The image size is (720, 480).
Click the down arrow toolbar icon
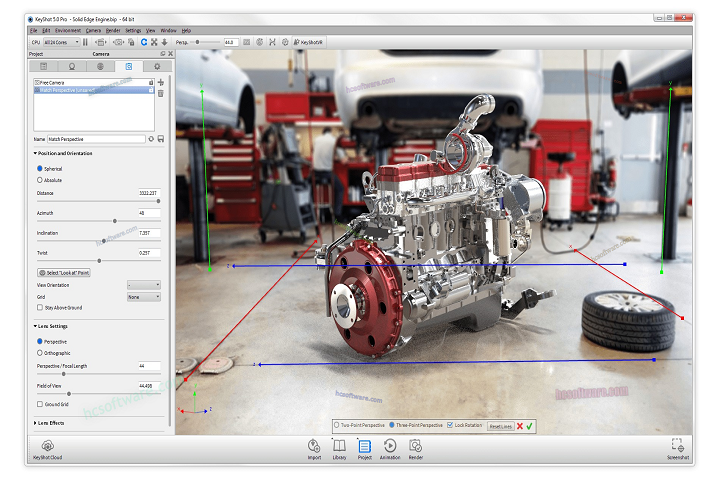tap(164, 42)
